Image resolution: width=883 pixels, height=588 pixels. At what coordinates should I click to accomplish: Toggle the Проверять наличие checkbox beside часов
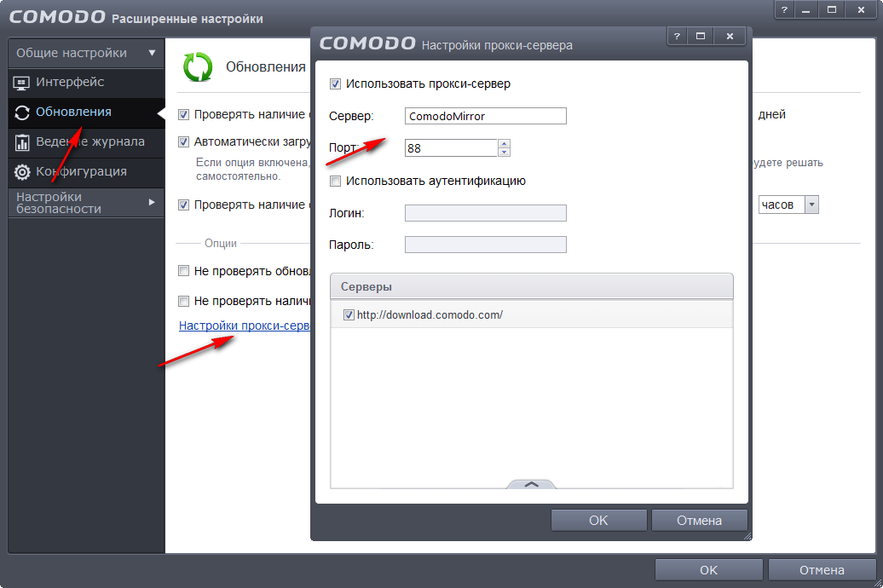click(183, 205)
